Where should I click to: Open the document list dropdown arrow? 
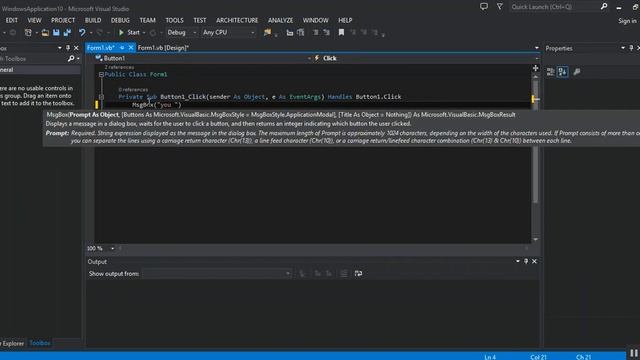(x=537, y=48)
